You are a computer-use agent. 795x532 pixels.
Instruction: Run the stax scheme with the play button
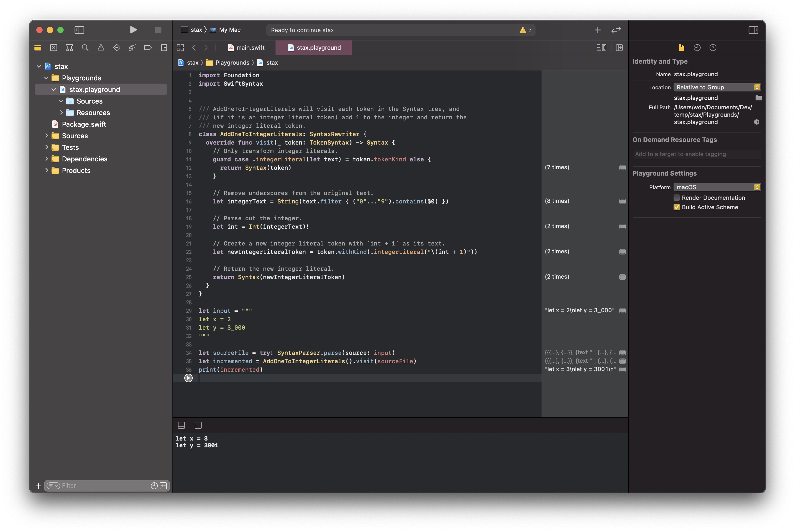(133, 30)
